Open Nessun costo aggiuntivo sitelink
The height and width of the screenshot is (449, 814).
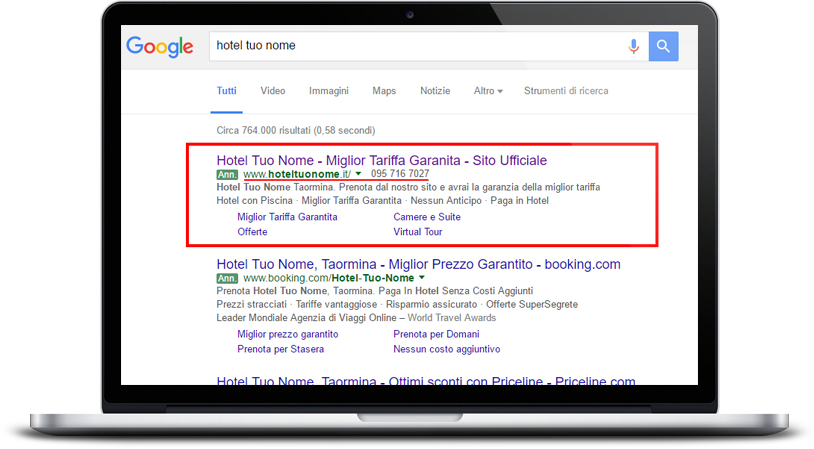pos(446,349)
